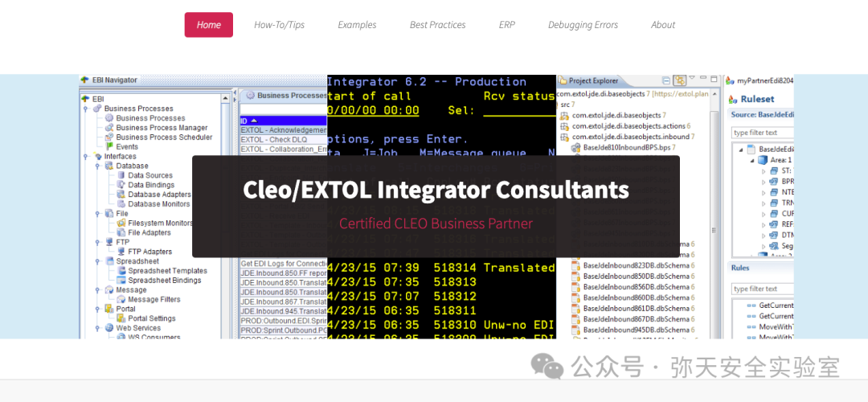Collapse the Business Processes parent tree node
The image size is (868, 402).
click(x=86, y=109)
